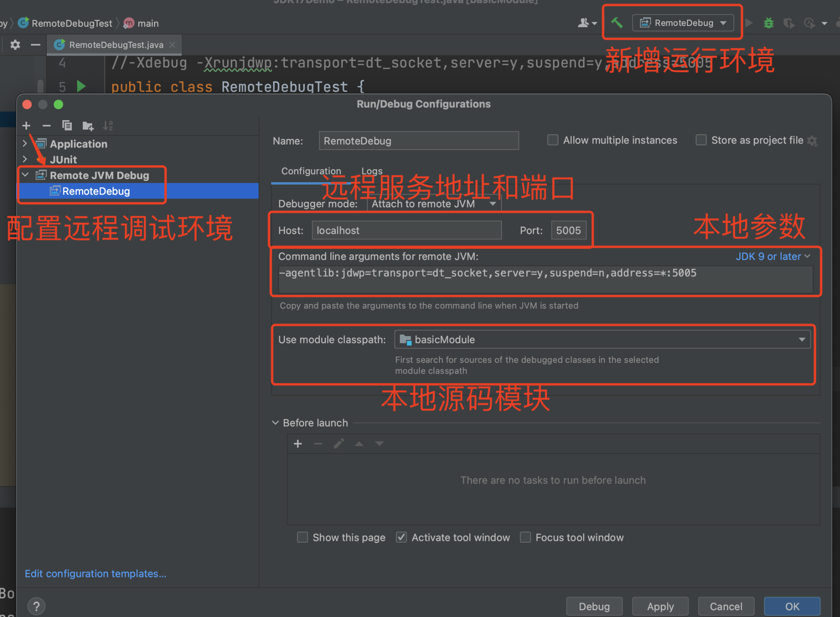Open the JDK 9 or later dropdown
The image size is (840, 617).
[772, 256]
